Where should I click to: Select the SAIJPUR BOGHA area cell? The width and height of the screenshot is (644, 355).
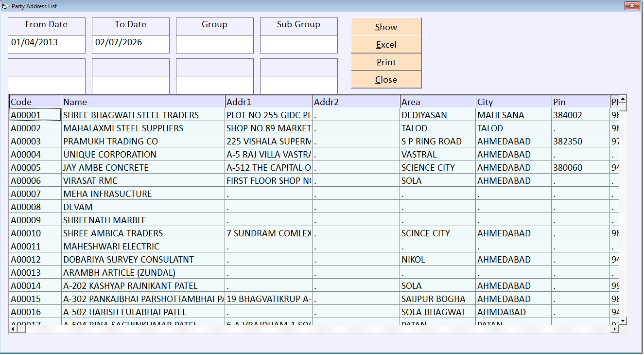(438, 299)
